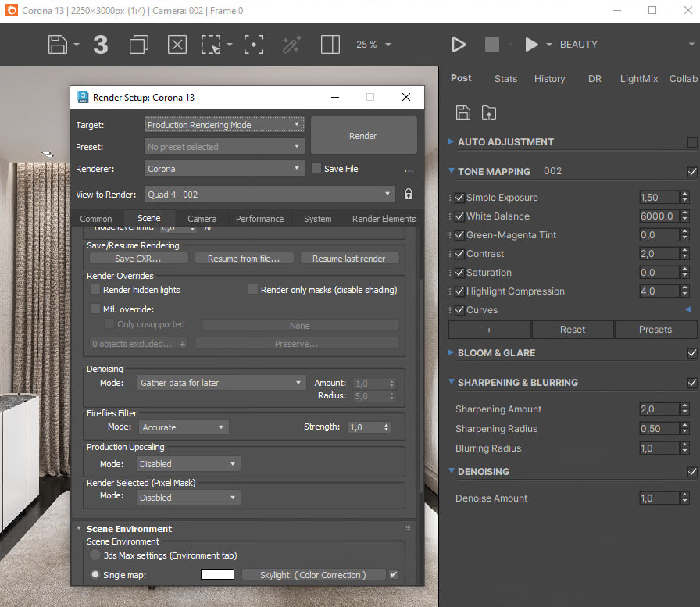Click the white Single map color swatch
Screen dimensions: 700x607
[x=217, y=574]
